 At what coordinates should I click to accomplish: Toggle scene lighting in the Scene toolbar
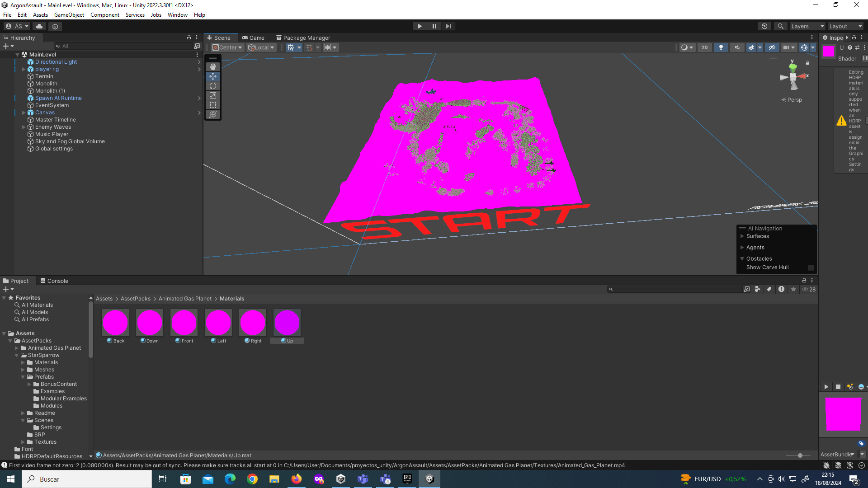coord(721,47)
